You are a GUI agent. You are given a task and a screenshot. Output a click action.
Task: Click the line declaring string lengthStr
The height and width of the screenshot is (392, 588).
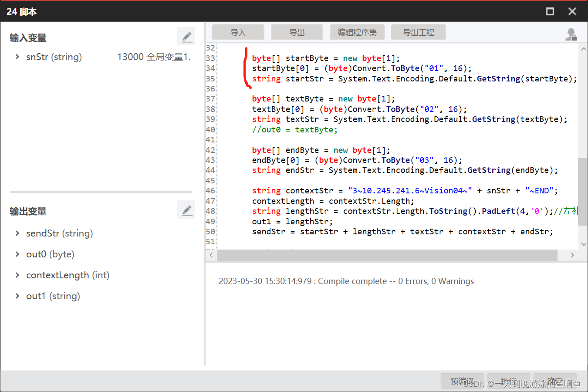(x=415, y=211)
